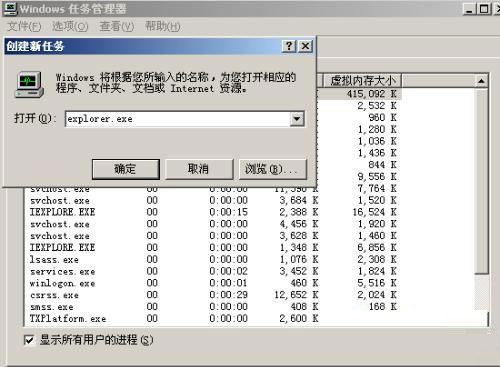
Task: Click the 0:00:29 CPU time cell
Action: [228, 295]
